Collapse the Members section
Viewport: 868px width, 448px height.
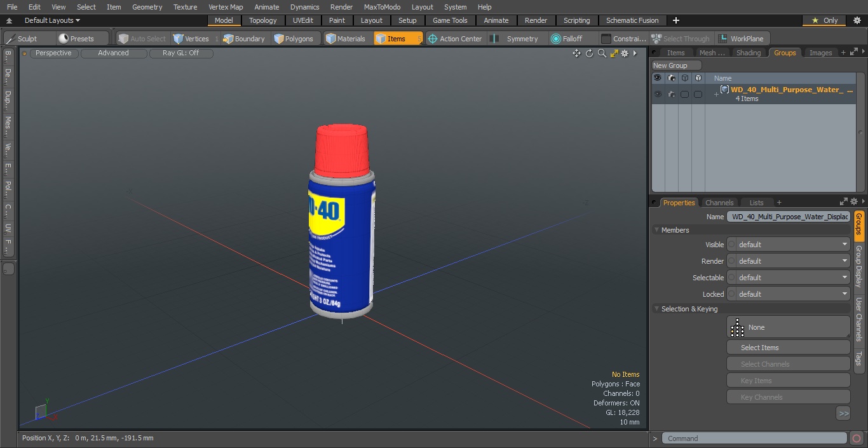coord(656,230)
